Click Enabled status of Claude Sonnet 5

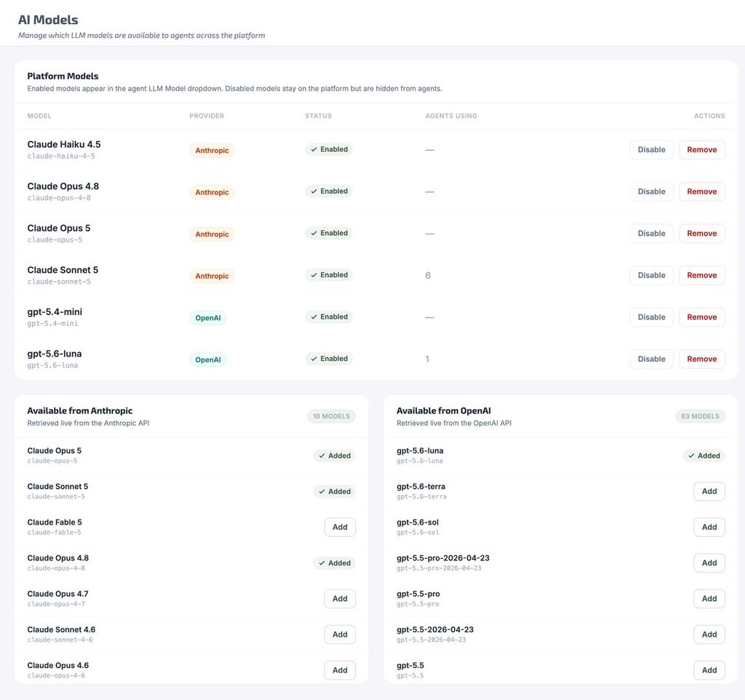[x=329, y=274]
